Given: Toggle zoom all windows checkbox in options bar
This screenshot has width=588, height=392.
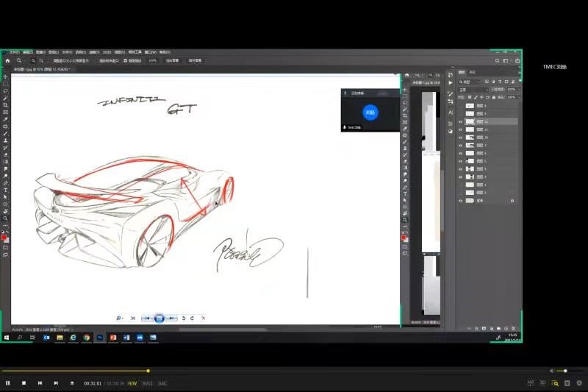Looking at the screenshot, I should coord(96,61).
